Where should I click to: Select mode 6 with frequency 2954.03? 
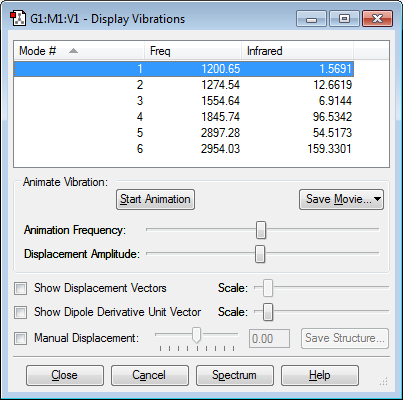click(184, 149)
